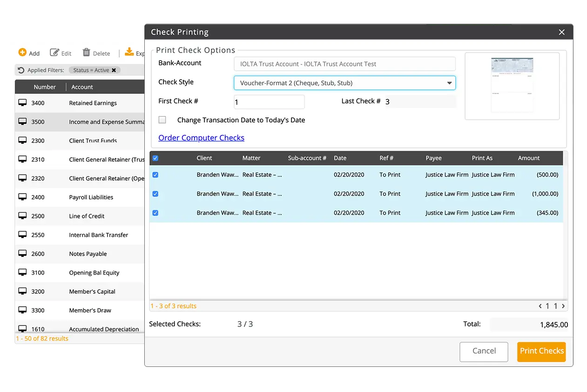Click the Export download icon
The image size is (587, 392).
pos(129,53)
